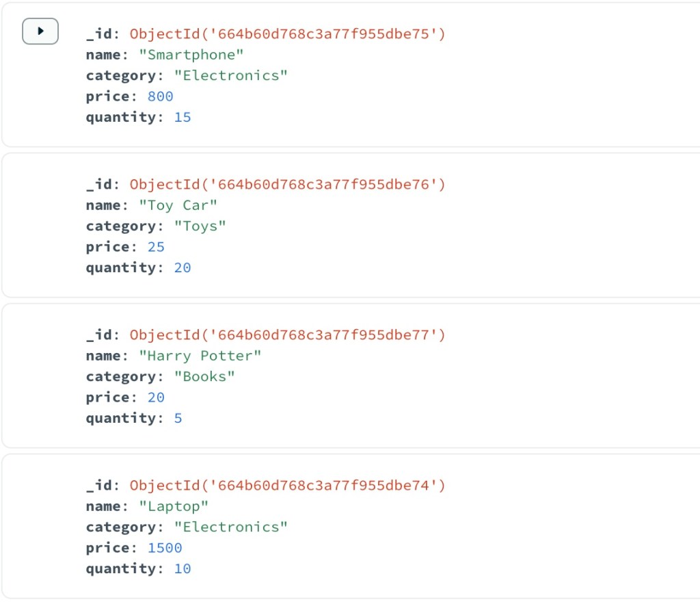Viewport: 700px width, 602px height.
Task: Click the ObjectId ending in dbe77
Action: [287, 335]
